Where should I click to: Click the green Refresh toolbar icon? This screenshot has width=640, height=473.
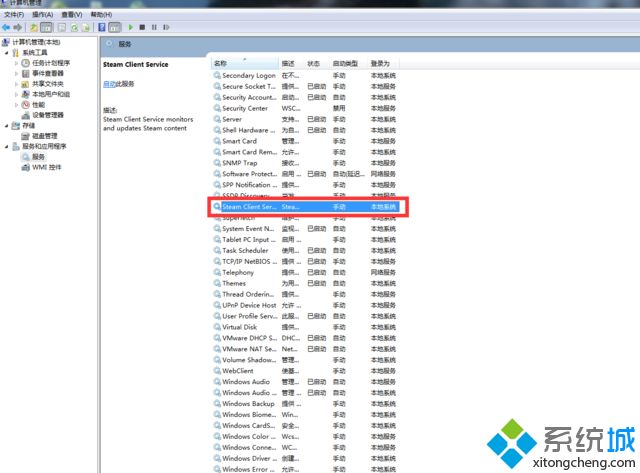click(74, 27)
